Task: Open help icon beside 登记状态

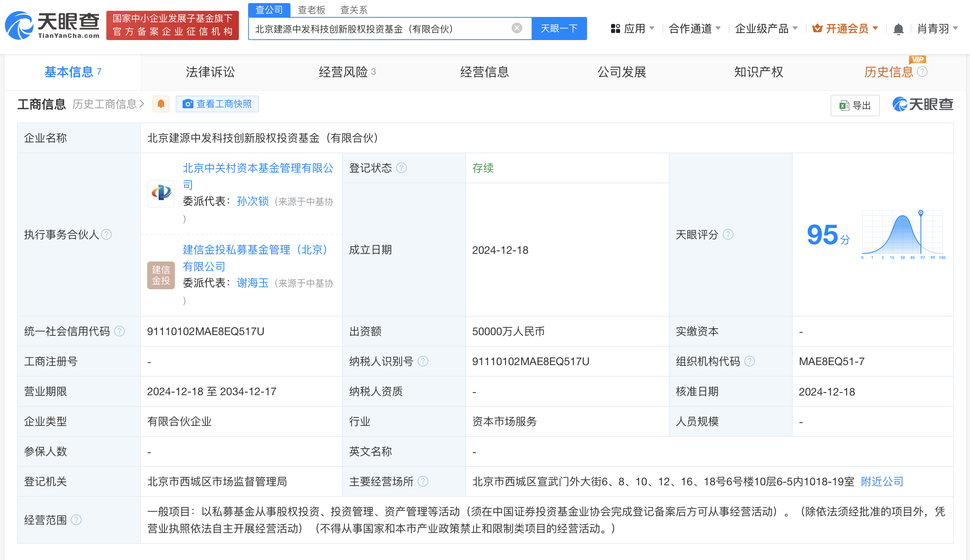Action: (x=401, y=168)
